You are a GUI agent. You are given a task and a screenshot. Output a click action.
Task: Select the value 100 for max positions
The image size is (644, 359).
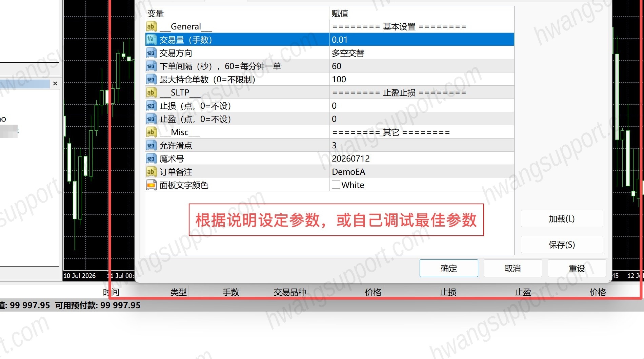coord(422,79)
